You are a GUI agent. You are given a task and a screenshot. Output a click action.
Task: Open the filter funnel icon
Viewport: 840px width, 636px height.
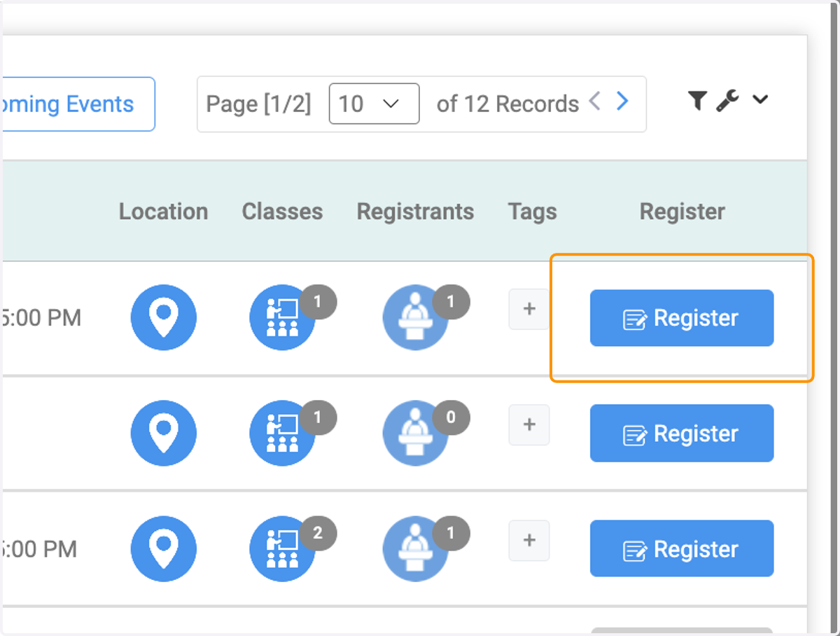(x=696, y=101)
